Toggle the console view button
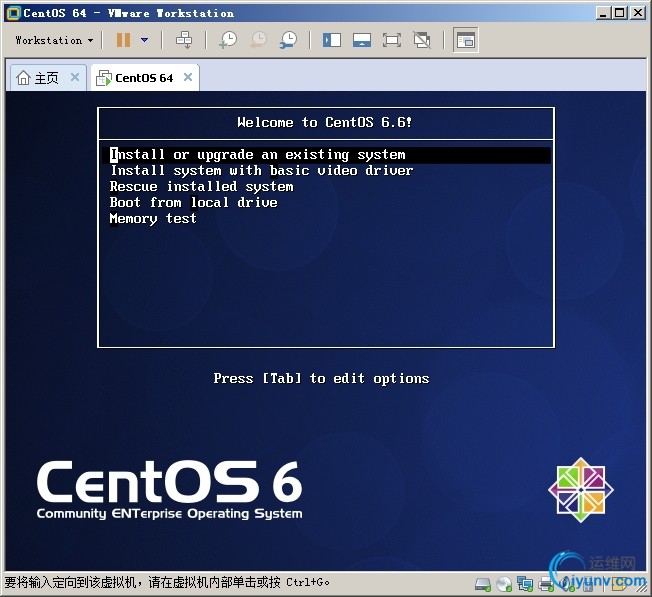Screen dimensions: 652x597 tap(465, 40)
